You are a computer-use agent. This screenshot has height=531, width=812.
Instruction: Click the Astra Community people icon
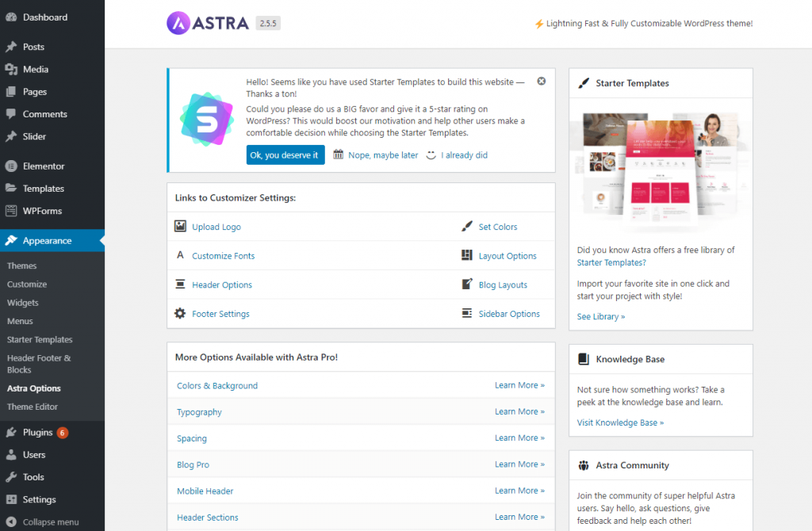[x=584, y=464]
